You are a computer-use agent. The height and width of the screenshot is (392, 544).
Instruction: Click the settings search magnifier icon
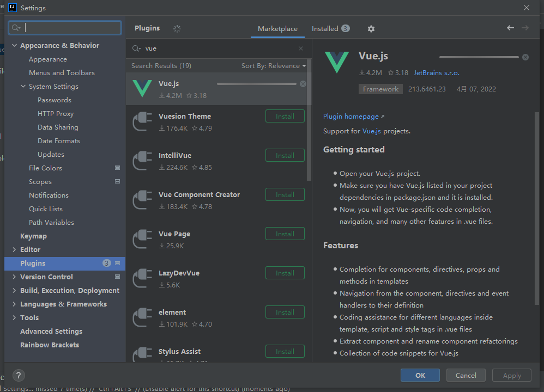(x=16, y=28)
